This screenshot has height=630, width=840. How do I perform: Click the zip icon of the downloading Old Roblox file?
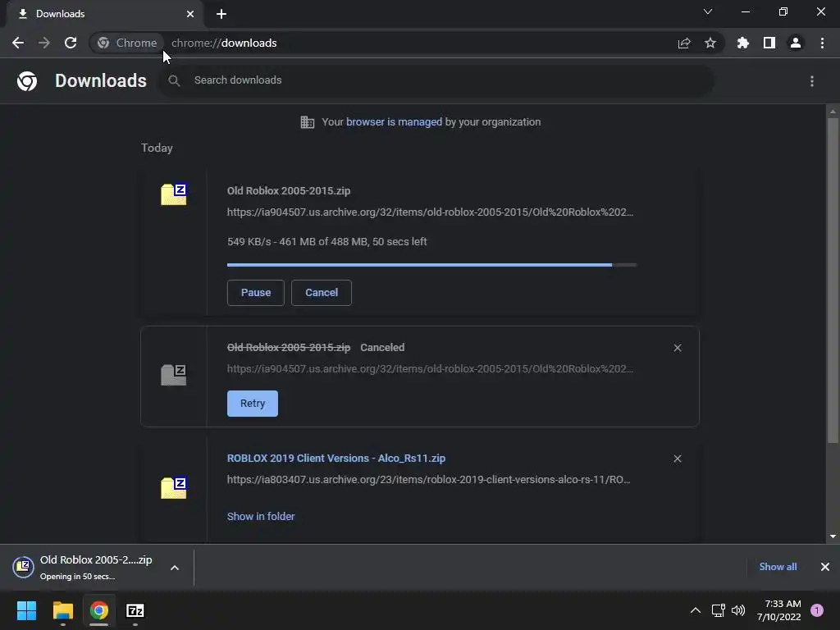[174, 194]
